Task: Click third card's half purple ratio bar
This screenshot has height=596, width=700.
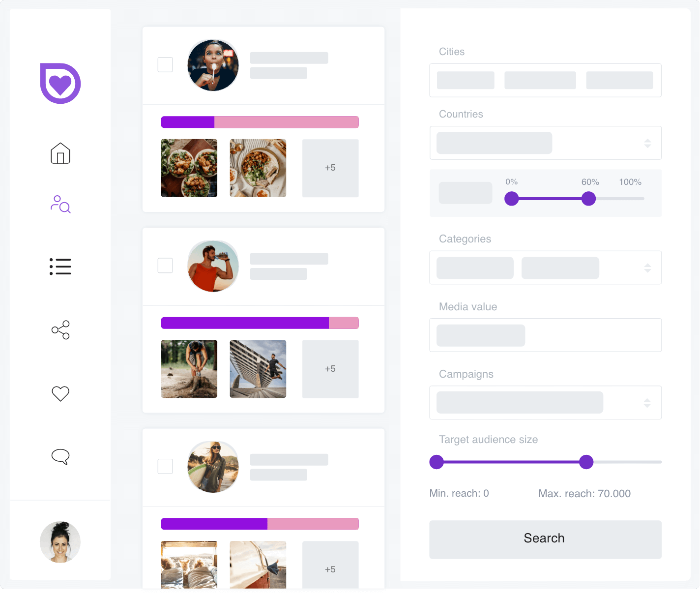Action: pyautogui.click(x=260, y=524)
